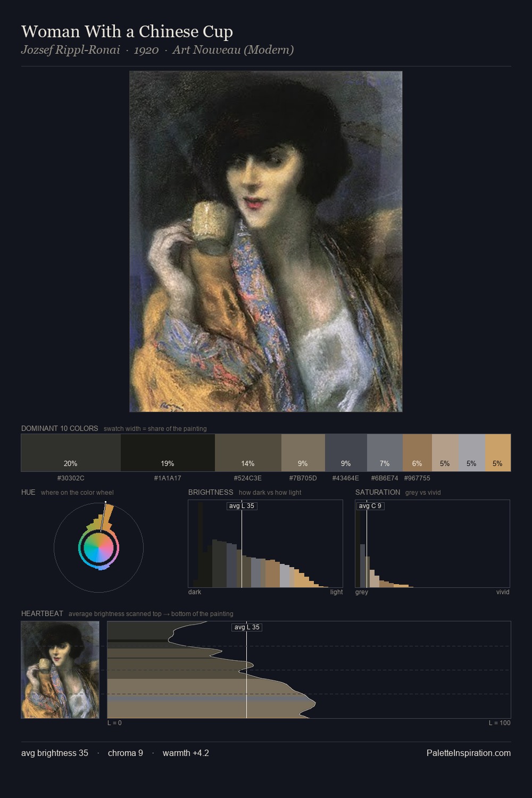Click footer 'warmth +4.2'
The height and width of the screenshot is (798, 532).
click(x=186, y=753)
